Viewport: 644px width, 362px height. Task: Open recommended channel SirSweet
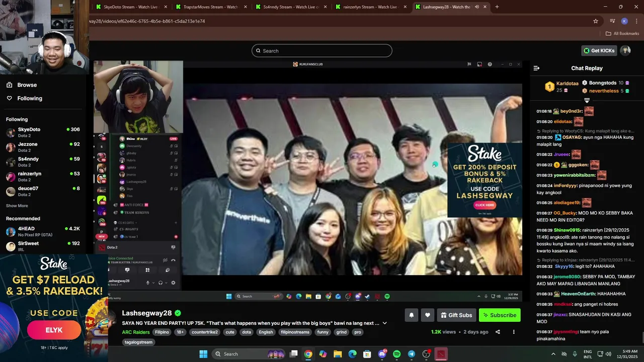tap(43, 246)
